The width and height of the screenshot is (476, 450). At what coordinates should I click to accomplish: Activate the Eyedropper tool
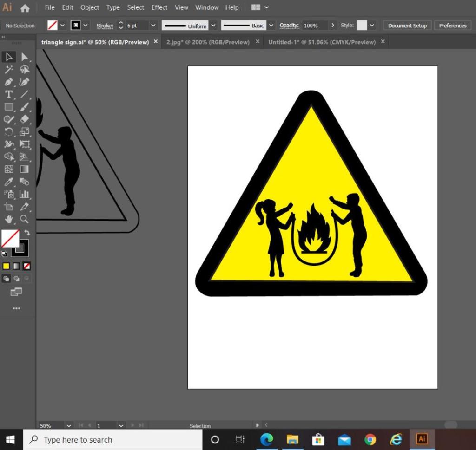coord(8,182)
